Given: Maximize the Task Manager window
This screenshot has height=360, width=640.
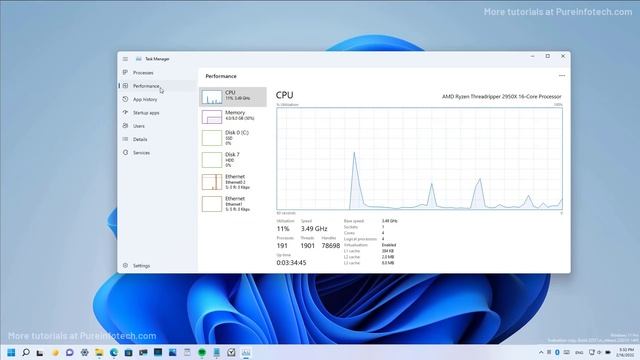Looking at the screenshot, I should tap(548, 56).
